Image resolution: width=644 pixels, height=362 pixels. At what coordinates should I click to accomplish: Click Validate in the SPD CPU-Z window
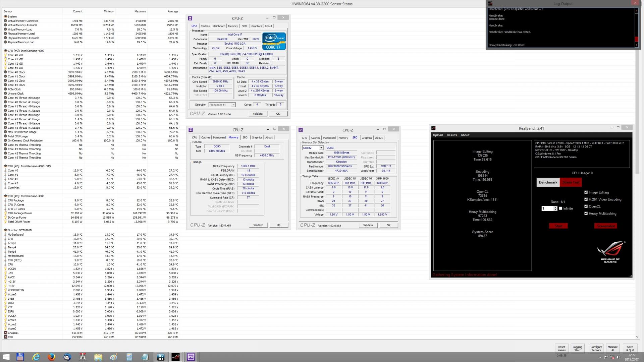[x=368, y=225]
